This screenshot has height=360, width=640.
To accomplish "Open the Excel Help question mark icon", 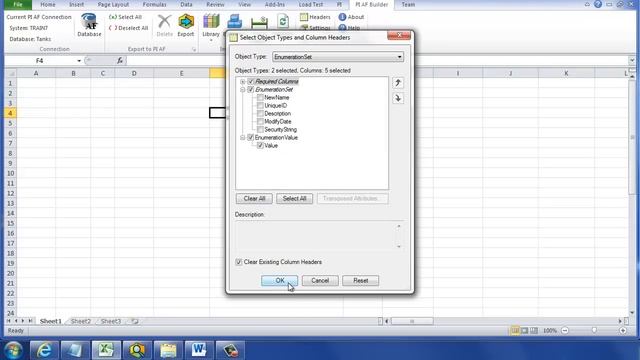I will (598, 4).
